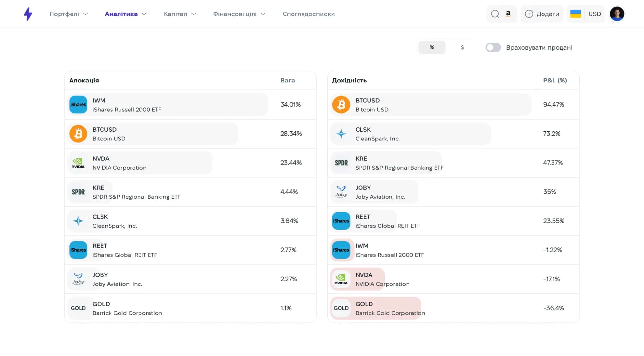The width and height of the screenshot is (644, 356).
Task: Sort by the Вага column header
Action: coord(288,80)
